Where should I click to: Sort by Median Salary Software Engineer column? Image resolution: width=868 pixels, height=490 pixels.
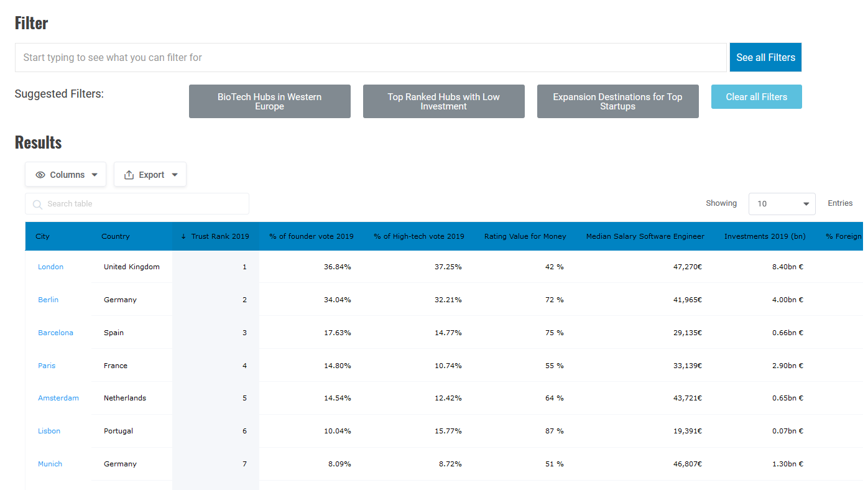pos(645,236)
